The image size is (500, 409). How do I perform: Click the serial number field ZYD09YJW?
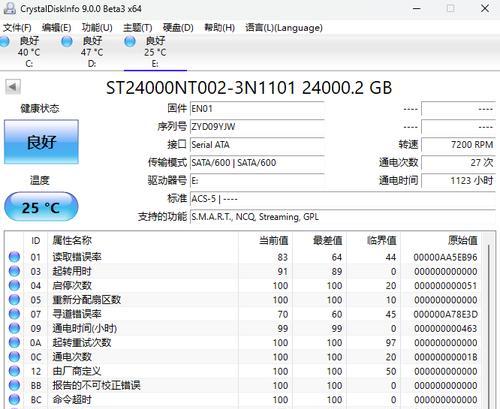(257, 127)
